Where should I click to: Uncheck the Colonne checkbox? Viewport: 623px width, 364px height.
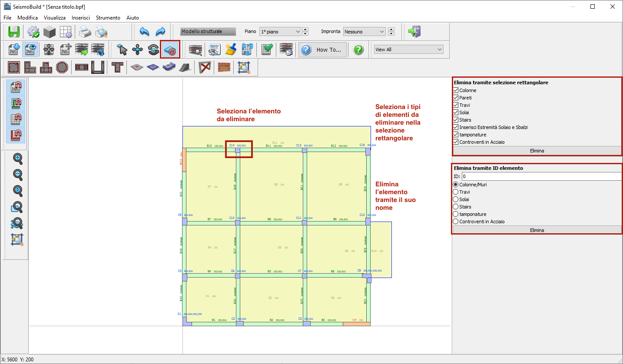456,90
